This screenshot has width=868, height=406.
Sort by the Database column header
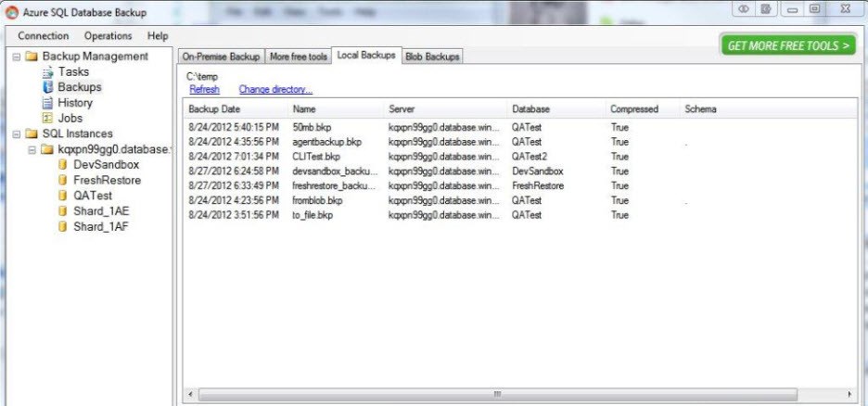[x=555, y=109]
